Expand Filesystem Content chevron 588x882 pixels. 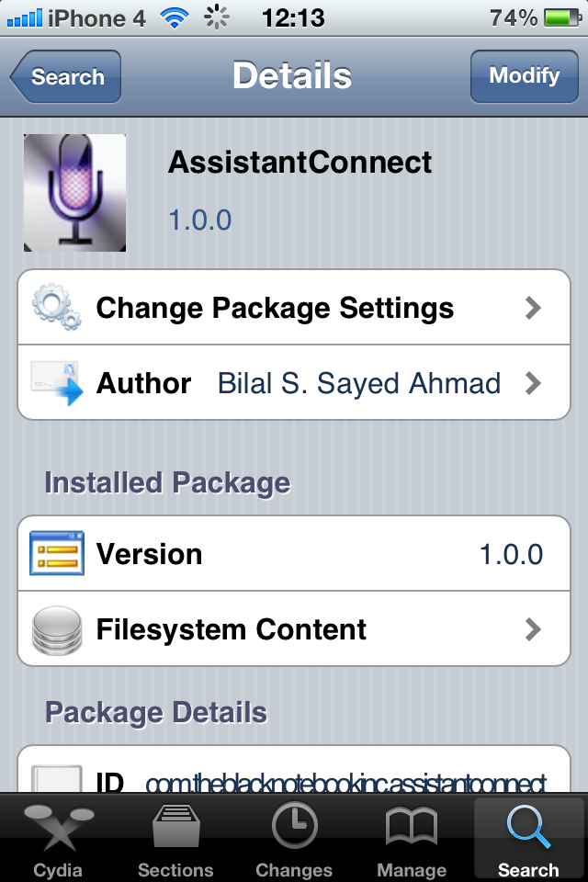pyautogui.click(x=533, y=629)
